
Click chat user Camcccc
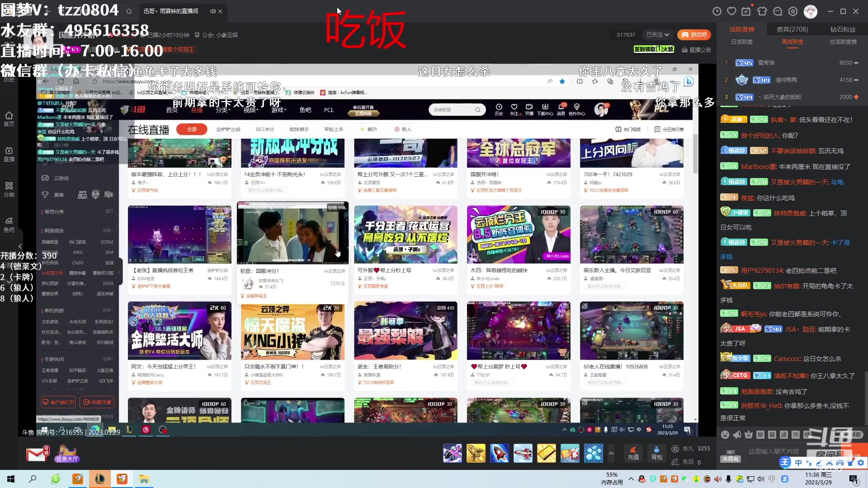coord(788,359)
